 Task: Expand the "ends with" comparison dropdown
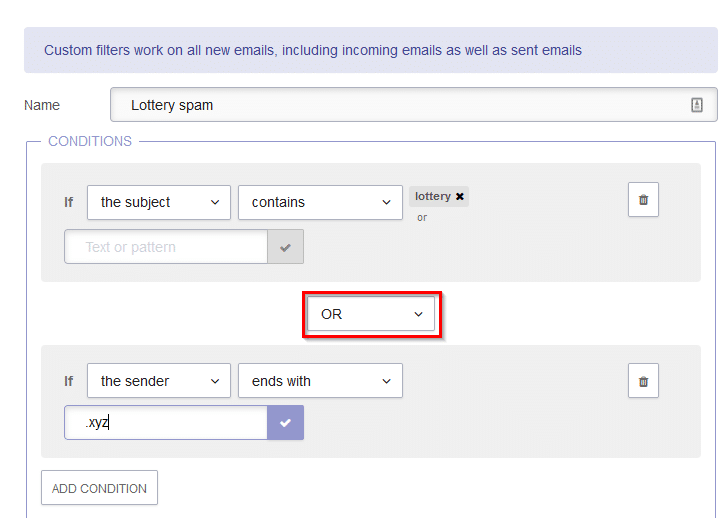point(320,381)
